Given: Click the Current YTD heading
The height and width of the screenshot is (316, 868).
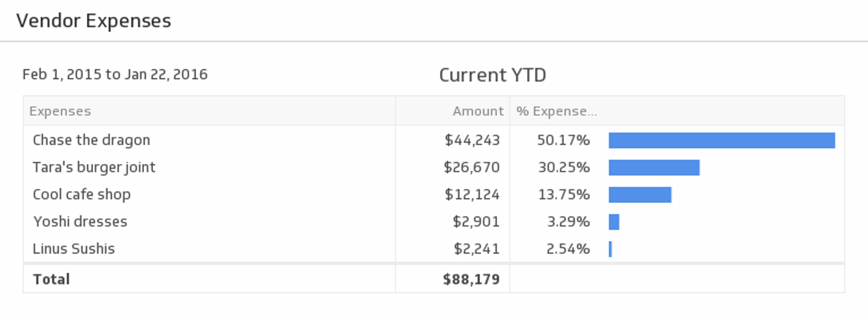Looking at the screenshot, I should [492, 75].
